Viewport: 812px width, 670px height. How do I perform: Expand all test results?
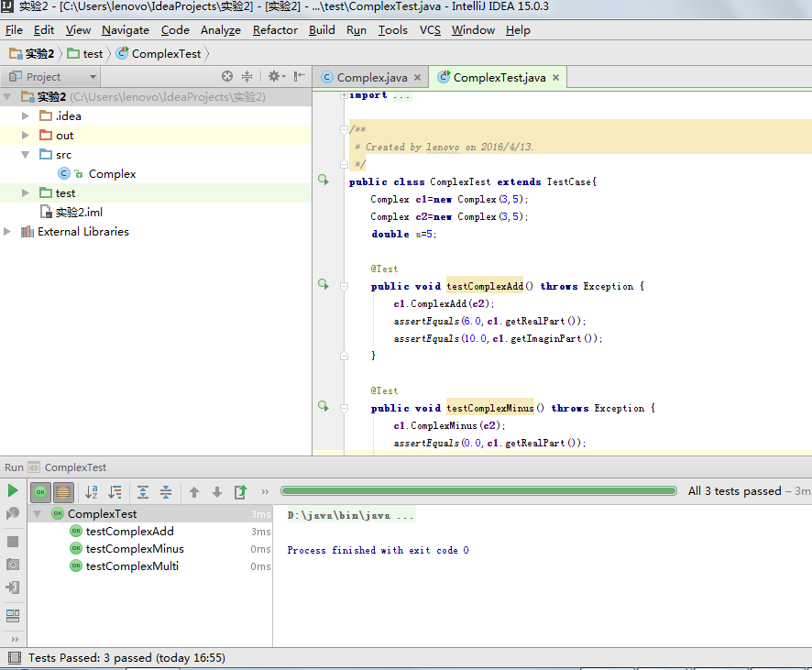[143, 492]
